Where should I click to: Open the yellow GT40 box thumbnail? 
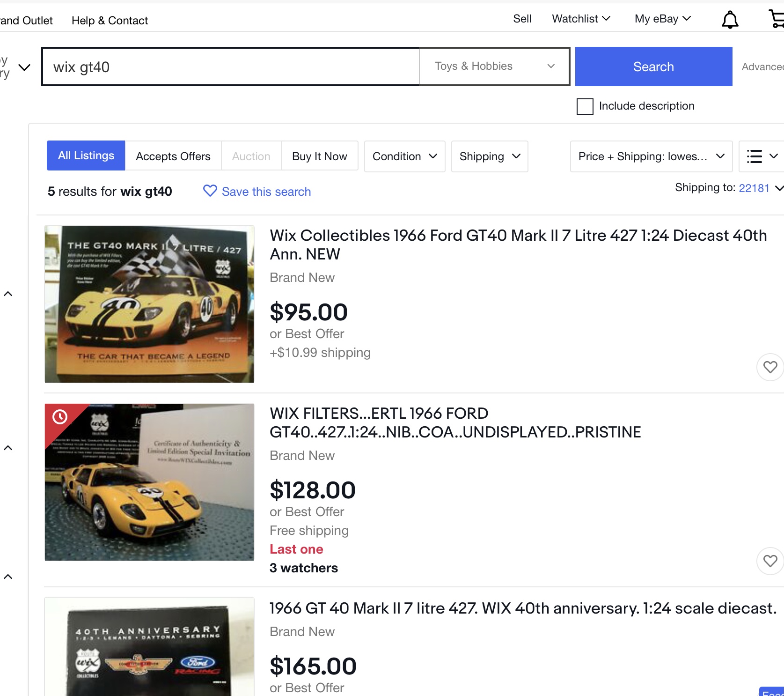[x=149, y=304]
